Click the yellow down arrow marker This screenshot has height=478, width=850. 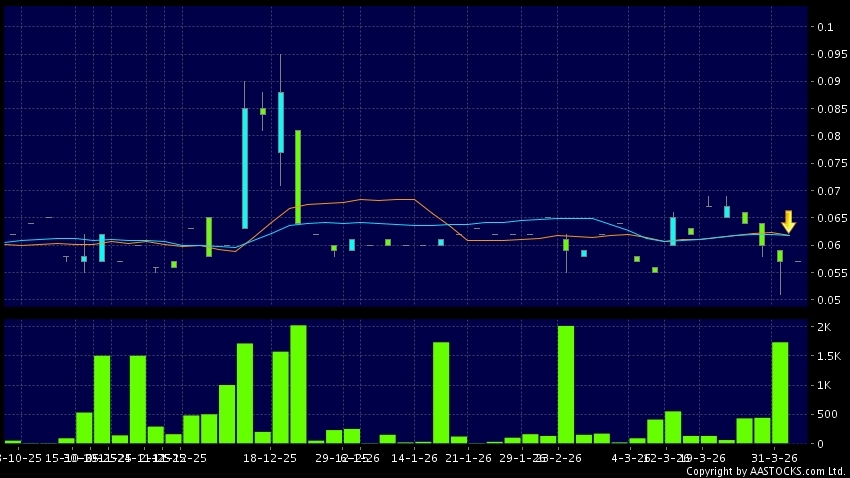pos(788,221)
